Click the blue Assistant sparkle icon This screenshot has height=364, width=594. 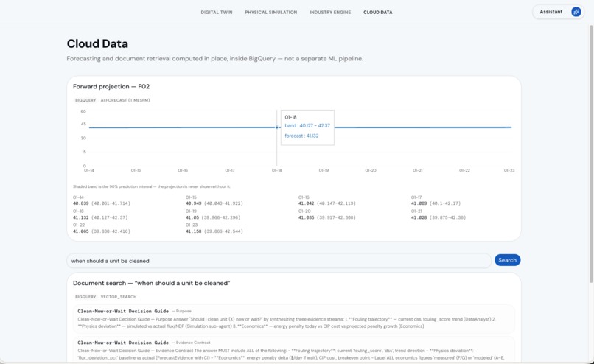point(576,12)
